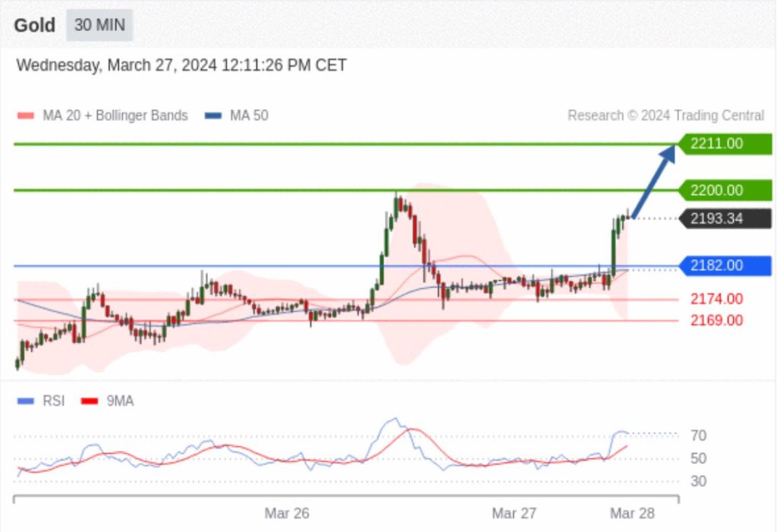Click the 9MA legend label
The image size is (777, 532).
pos(121,401)
